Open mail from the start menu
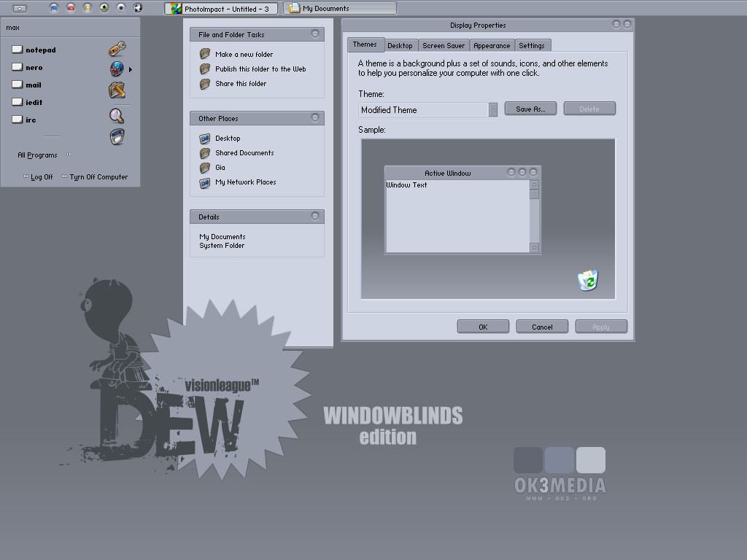The width and height of the screenshot is (747, 560). pyautogui.click(x=27, y=85)
